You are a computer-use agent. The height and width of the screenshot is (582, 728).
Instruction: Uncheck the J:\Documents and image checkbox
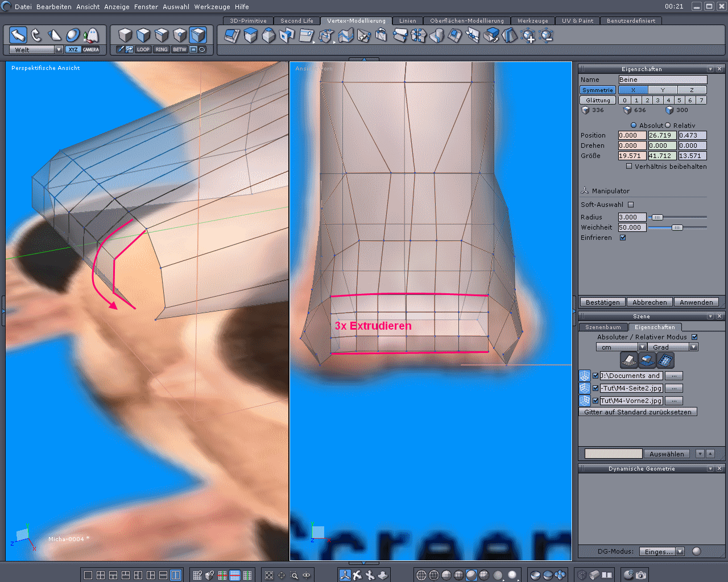tap(595, 376)
